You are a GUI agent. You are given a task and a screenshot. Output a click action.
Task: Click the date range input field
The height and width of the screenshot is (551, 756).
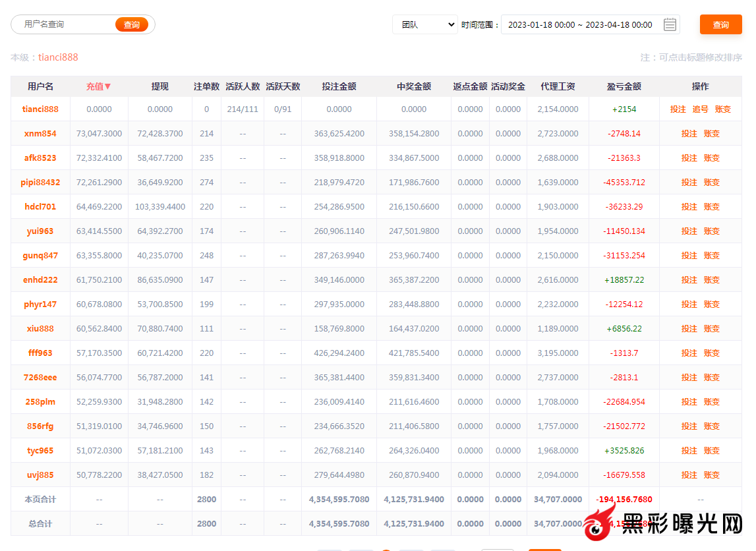(580, 25)
